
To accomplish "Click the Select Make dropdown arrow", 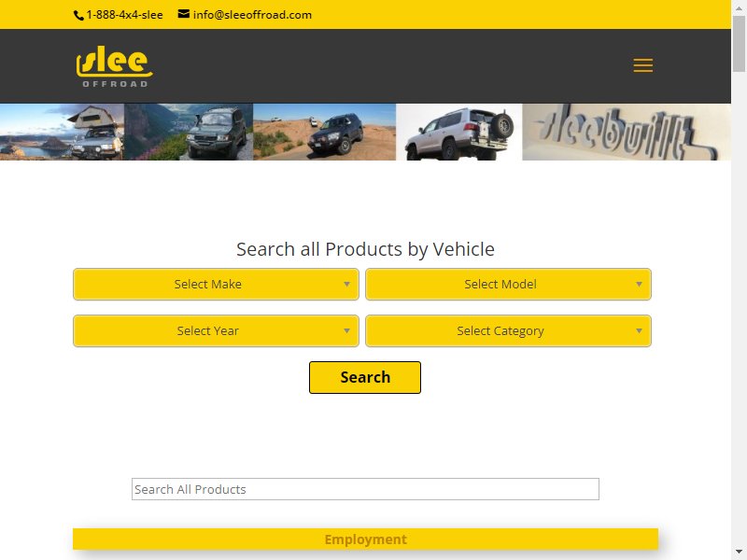I will [346, 285].
